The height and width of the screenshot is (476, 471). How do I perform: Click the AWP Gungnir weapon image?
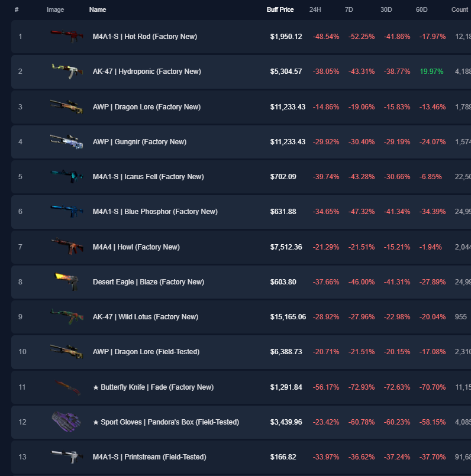click(67, 141)
